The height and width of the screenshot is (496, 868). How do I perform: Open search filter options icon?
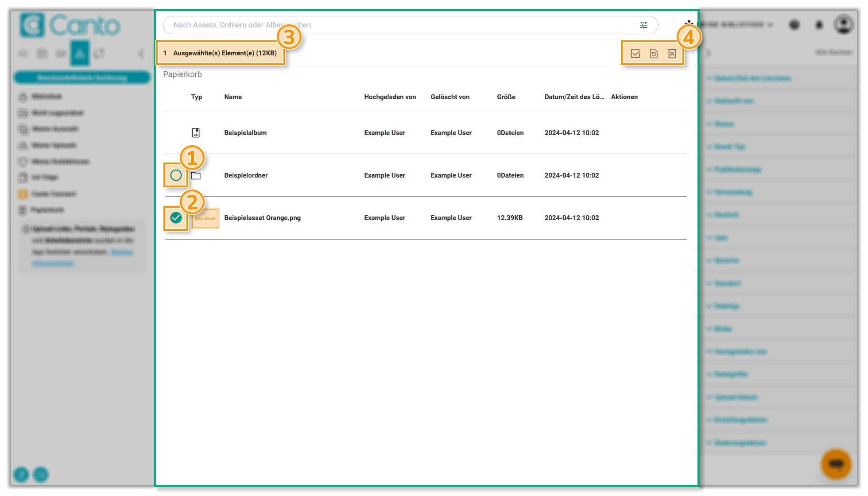pyautogui.click(x=643, y=25)
